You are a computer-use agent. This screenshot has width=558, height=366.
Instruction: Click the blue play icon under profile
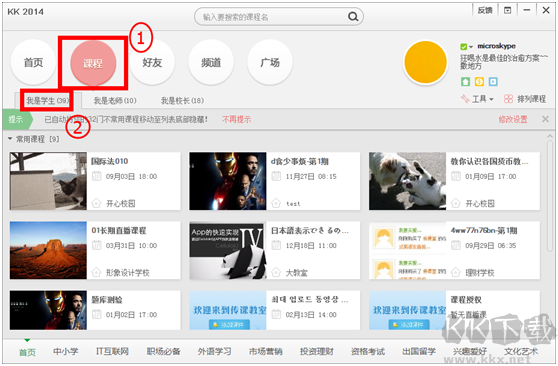click(493, 82)
